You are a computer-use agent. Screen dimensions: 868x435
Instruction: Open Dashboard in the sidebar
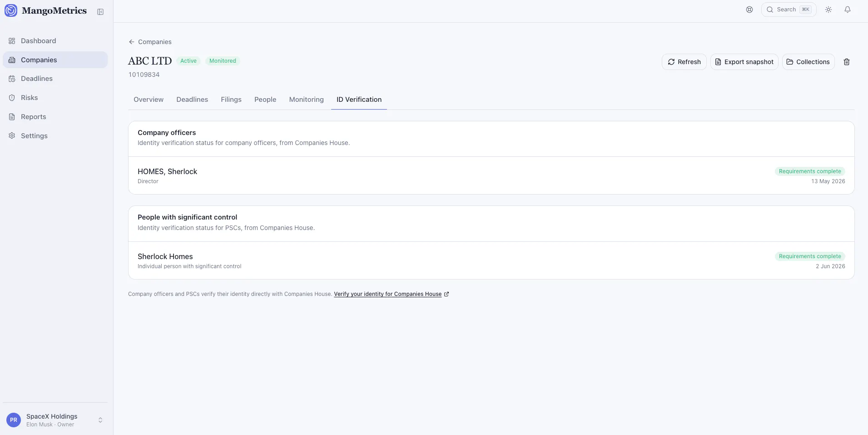click(55, 41)
